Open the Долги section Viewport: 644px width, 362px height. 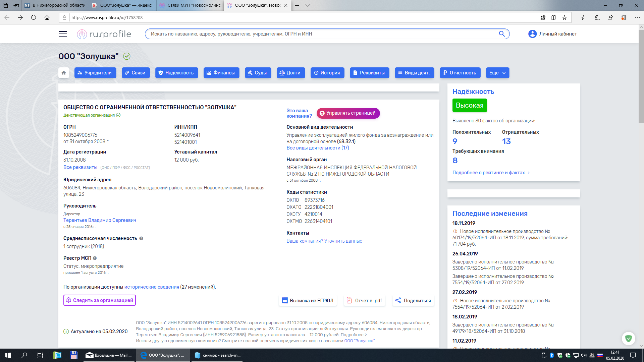pyautogui.click(x=291, y=73)
